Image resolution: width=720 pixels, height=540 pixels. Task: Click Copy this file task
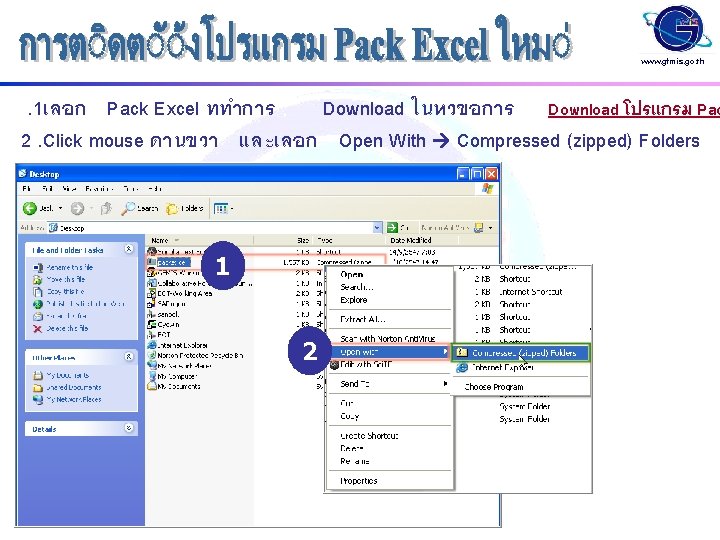tap(59, 291)
